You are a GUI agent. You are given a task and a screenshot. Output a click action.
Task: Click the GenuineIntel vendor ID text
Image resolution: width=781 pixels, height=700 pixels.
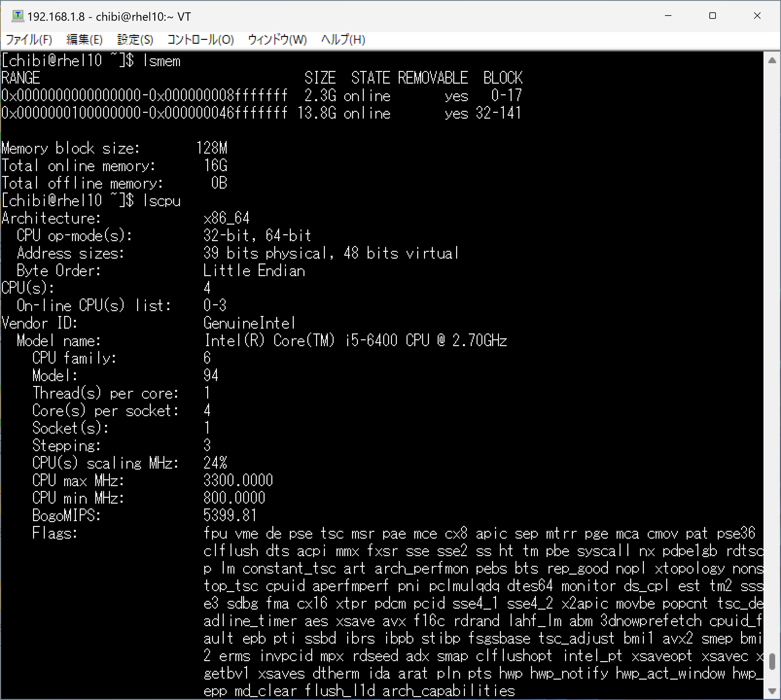coord(249,323)
